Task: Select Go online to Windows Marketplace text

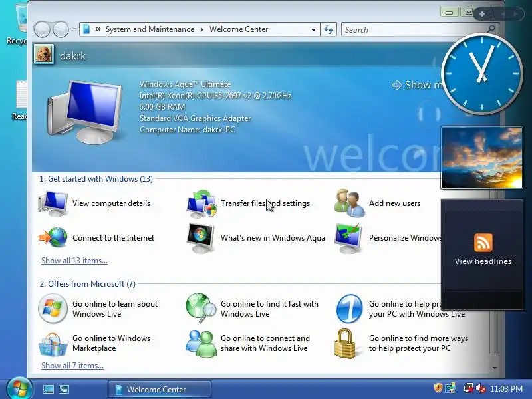Action: [111, 343]
